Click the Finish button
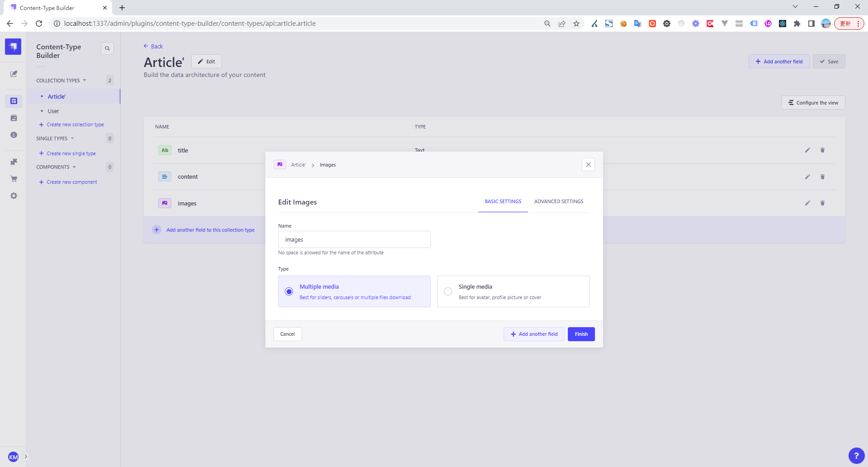Image resolution: width=868 pixels, height=467 pixels. point(581,334)
